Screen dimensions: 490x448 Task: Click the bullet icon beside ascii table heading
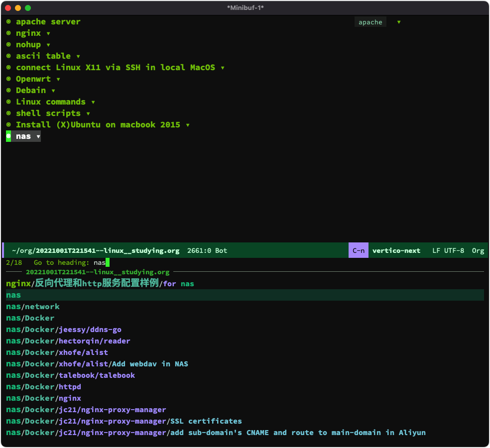(x=9, y=56)
